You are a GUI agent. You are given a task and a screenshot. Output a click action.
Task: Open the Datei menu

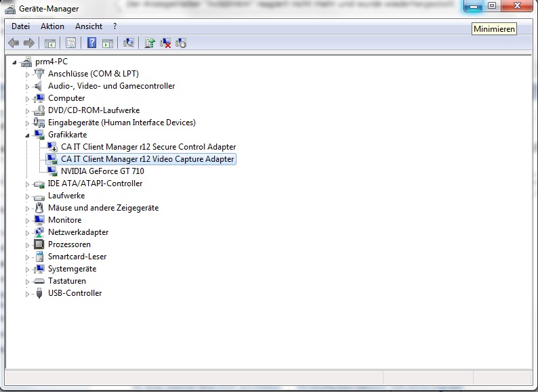20,26
